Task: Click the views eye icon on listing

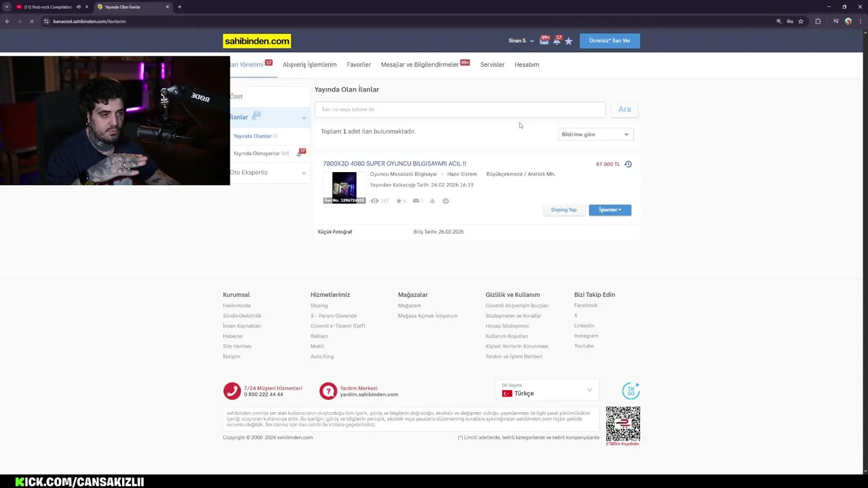Action: coord(374,201)
